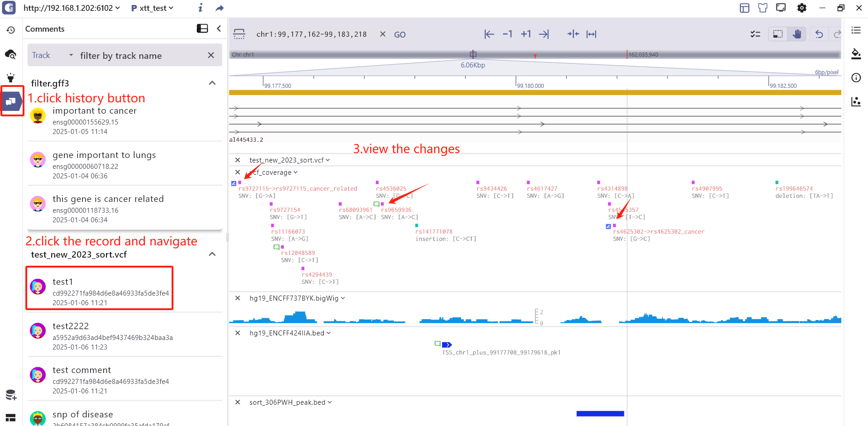Open the fill color panel on the right
Screen dimensions: 868x426
856,54
